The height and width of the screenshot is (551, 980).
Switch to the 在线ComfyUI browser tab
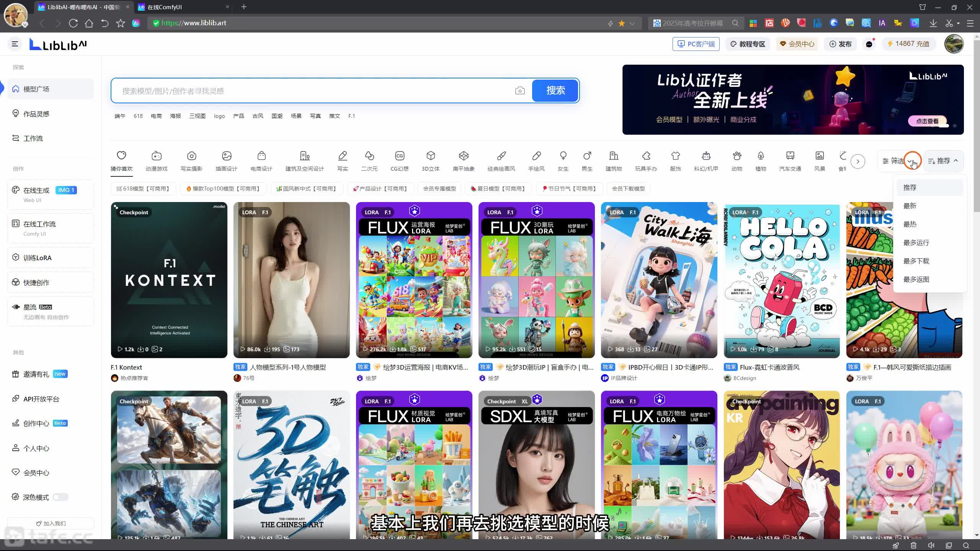point(184,7)
